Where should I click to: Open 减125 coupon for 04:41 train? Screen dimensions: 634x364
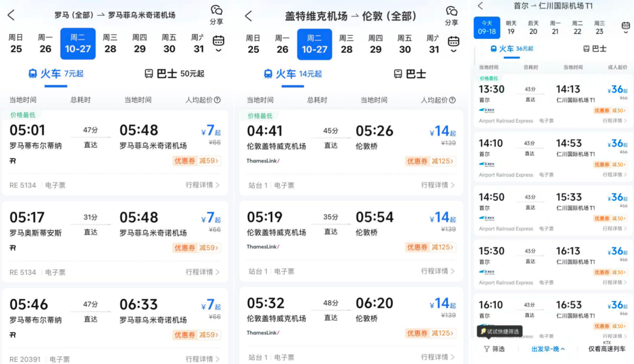[x=431, y=161]
